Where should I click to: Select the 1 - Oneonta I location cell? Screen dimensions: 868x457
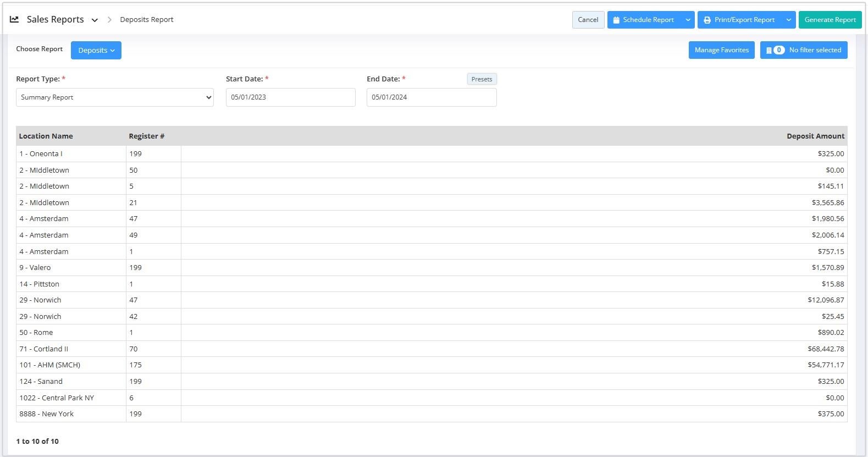pyautogui.click(x=71, y=153)
